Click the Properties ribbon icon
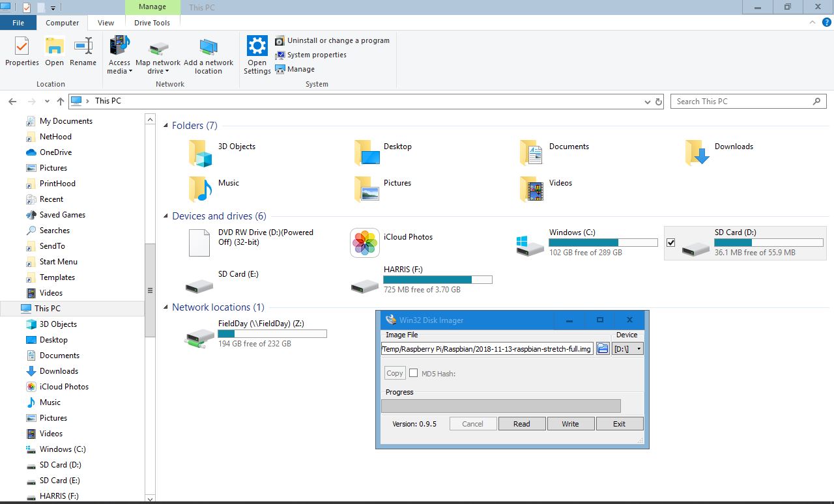This screenshot has width=834, height=504. point(22,47)
